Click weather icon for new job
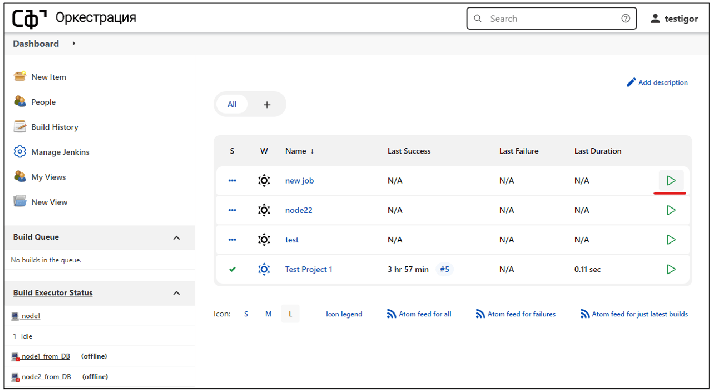The height and width of the screenshot is (390, 713). [264, 180]
